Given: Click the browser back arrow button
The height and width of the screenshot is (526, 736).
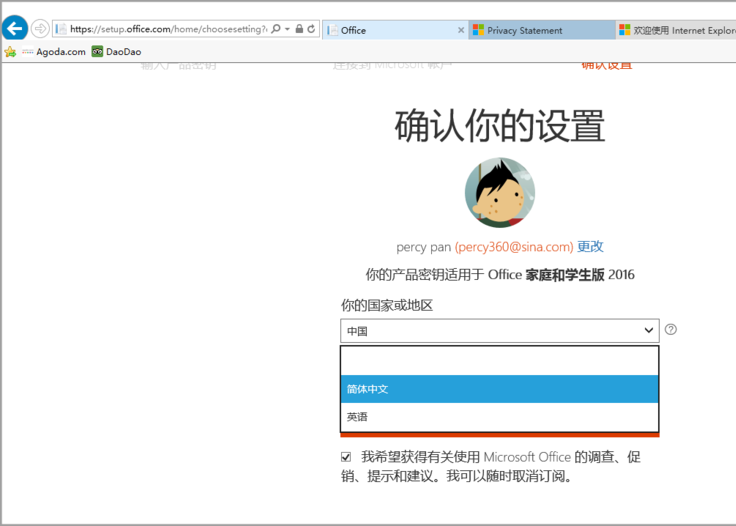Looking at the screenshot, I should (x=15, y=29).
